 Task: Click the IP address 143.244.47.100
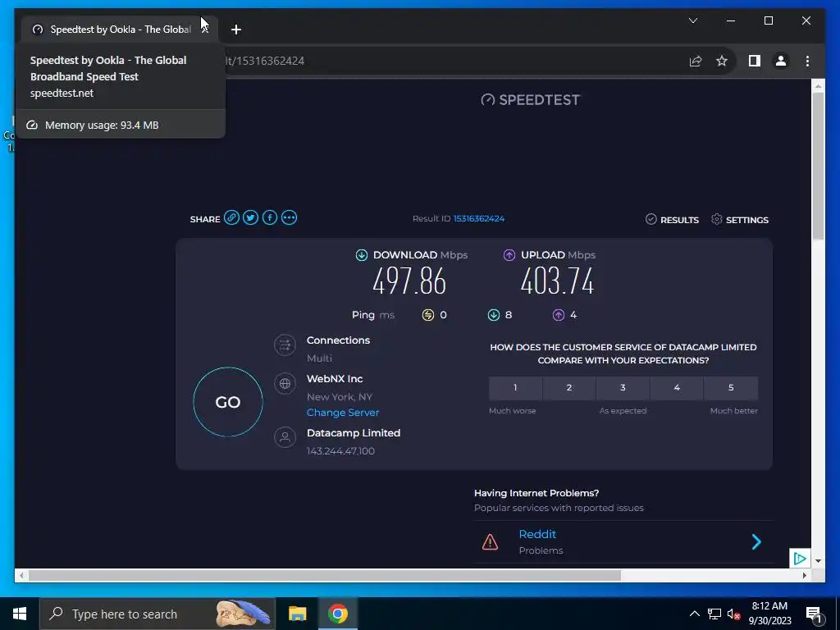[x=340, y=451]
